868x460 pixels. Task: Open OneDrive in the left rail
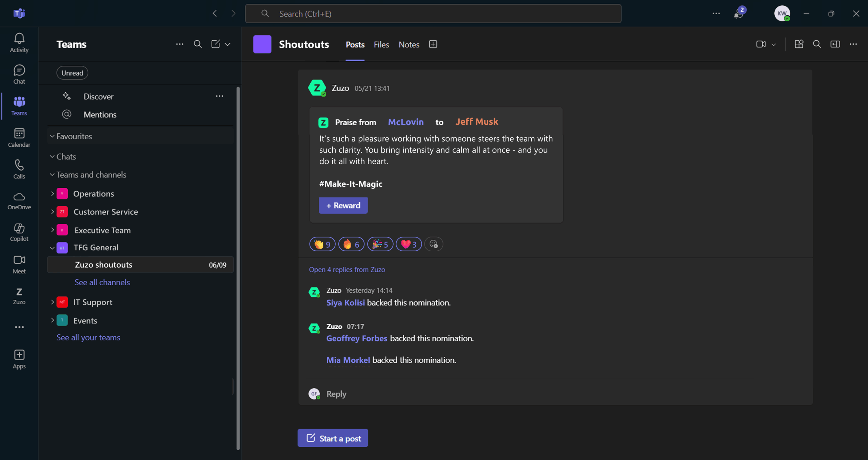19,201
